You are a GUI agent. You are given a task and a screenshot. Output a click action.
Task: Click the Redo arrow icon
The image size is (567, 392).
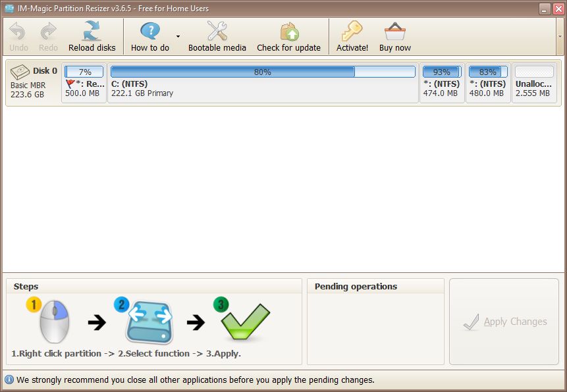(47, 31)
